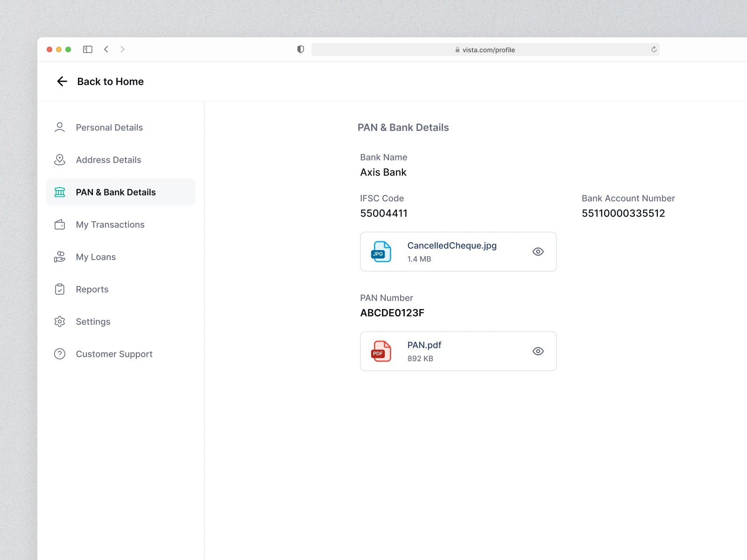Click the Personal Details person icon

(x=60, y=127)
